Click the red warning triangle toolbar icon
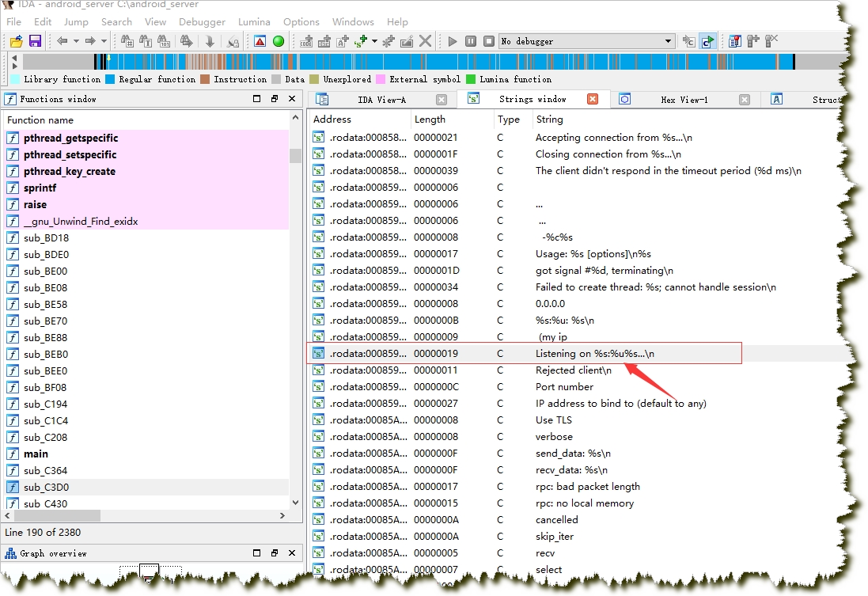The image size is (868, 596). coord(260,41)
